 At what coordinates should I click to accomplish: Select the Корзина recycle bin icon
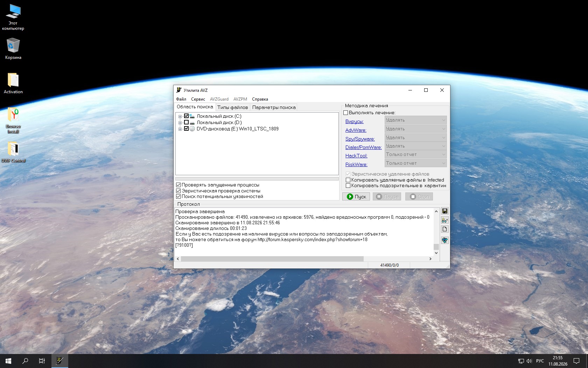click(13, 49)
